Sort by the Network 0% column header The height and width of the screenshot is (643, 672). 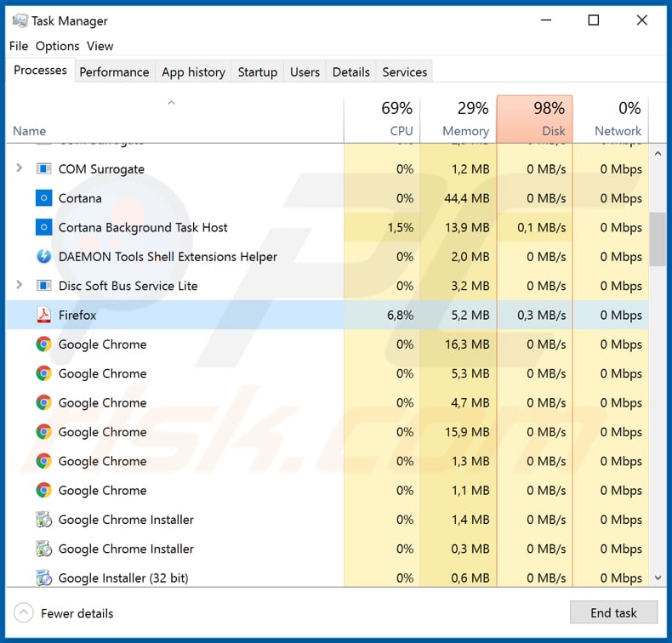[x=611, y=119]
